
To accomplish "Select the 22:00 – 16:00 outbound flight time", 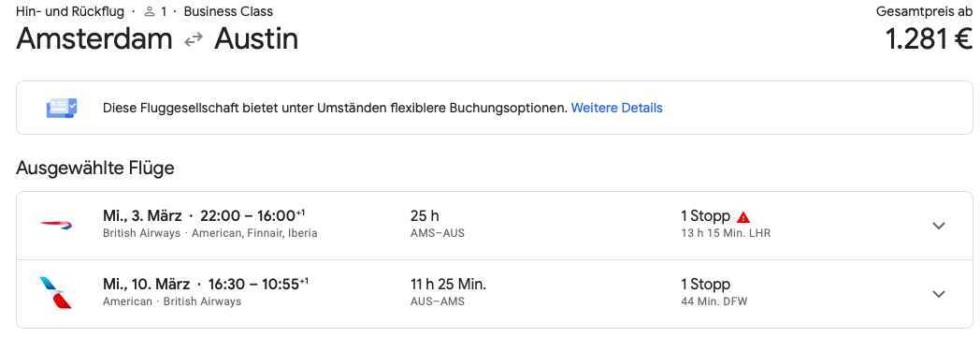I will (x=252, y=216).
